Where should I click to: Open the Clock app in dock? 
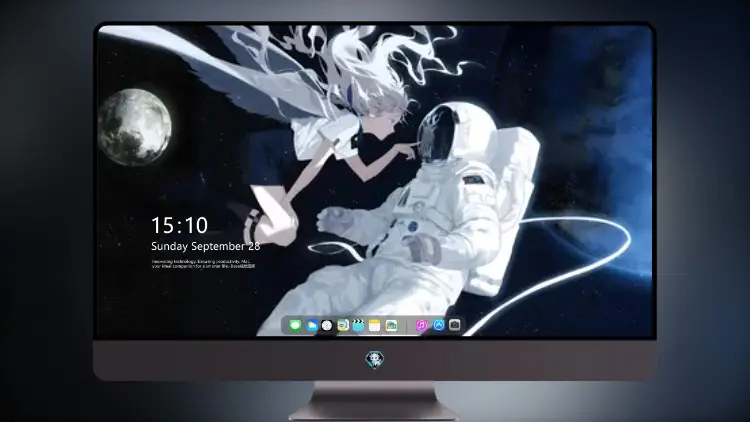(327, 326)
